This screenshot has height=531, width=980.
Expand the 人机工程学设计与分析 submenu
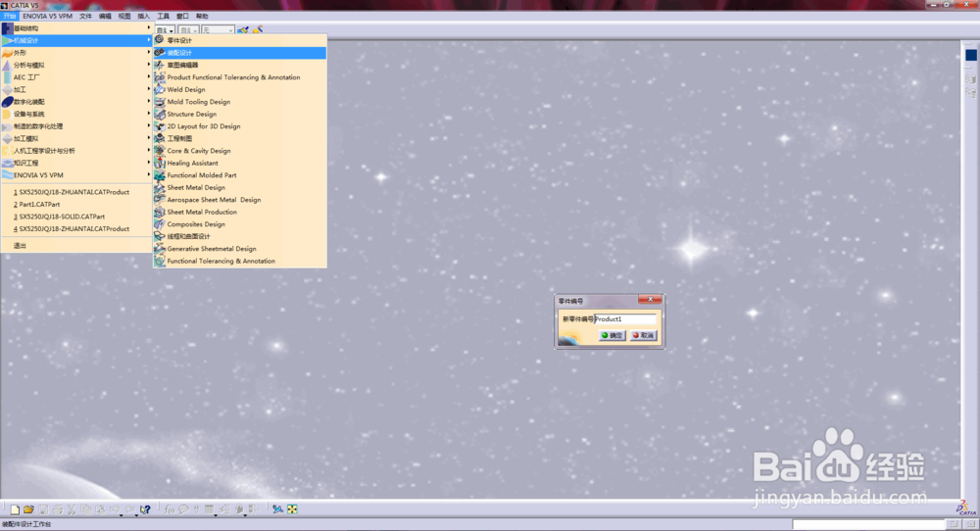(76, 151)
